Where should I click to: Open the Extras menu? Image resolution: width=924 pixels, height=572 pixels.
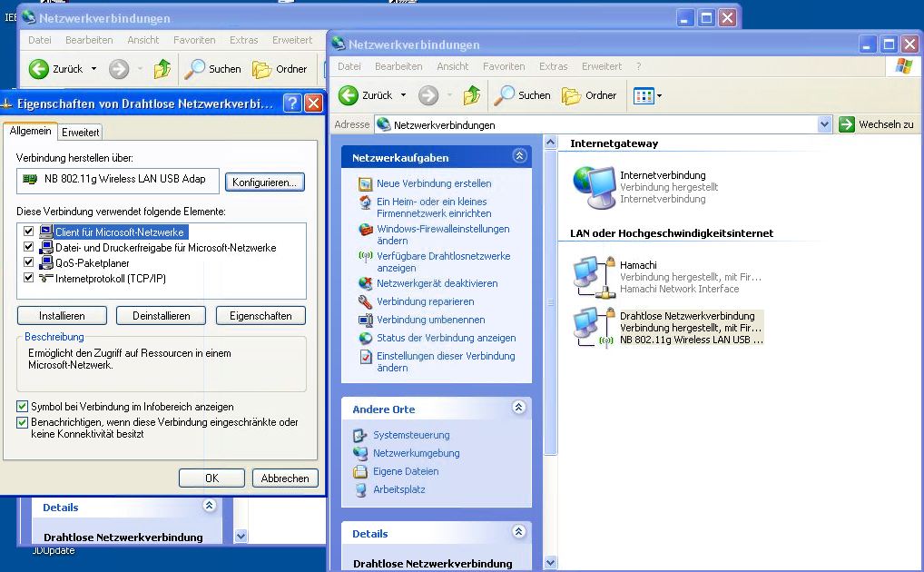tap(555, 66)
